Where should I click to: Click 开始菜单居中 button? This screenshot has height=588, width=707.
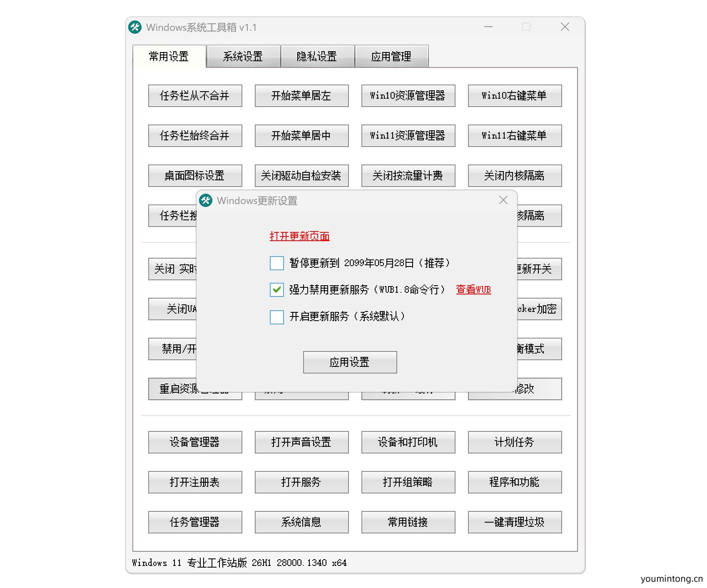point(301,136)
